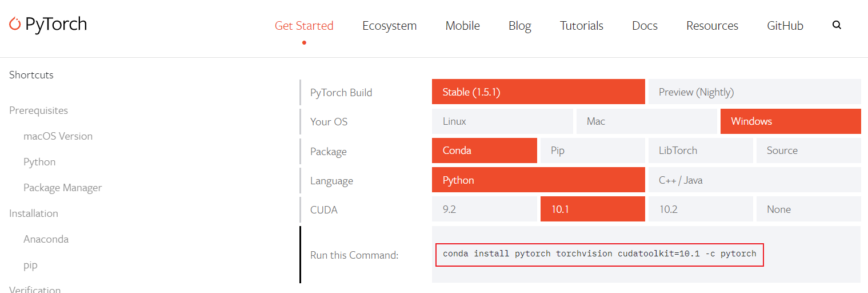Open the Tutorials page
This screenshot has height=293, width=868.
pyautogui.click(x=582, y=26)
